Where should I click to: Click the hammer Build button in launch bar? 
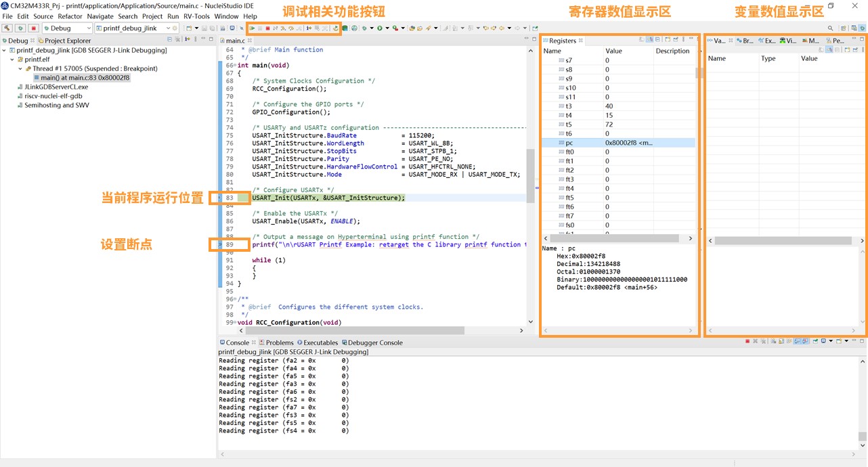click(7, 28)
